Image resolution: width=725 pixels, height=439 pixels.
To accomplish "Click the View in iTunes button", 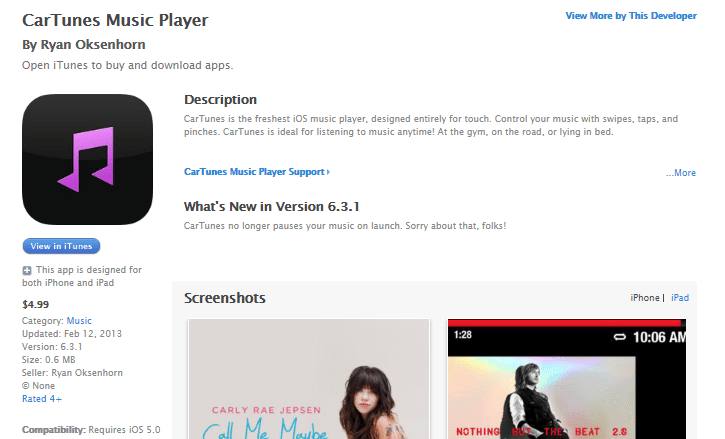I will (x=61, y=246).
